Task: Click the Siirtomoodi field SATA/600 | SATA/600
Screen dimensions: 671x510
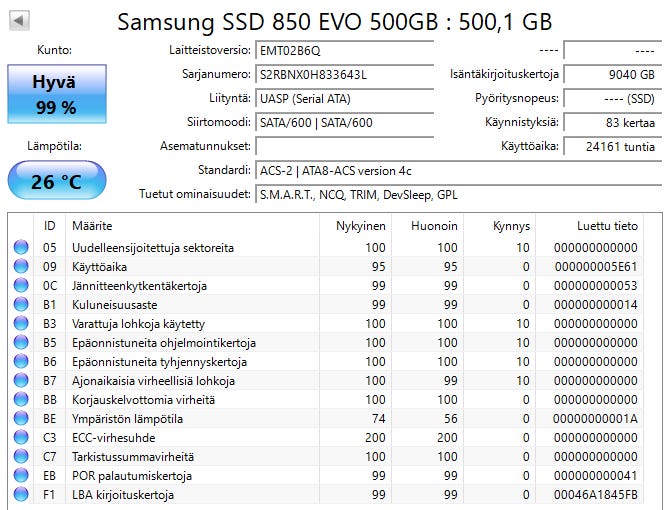Action: (344, 122)
